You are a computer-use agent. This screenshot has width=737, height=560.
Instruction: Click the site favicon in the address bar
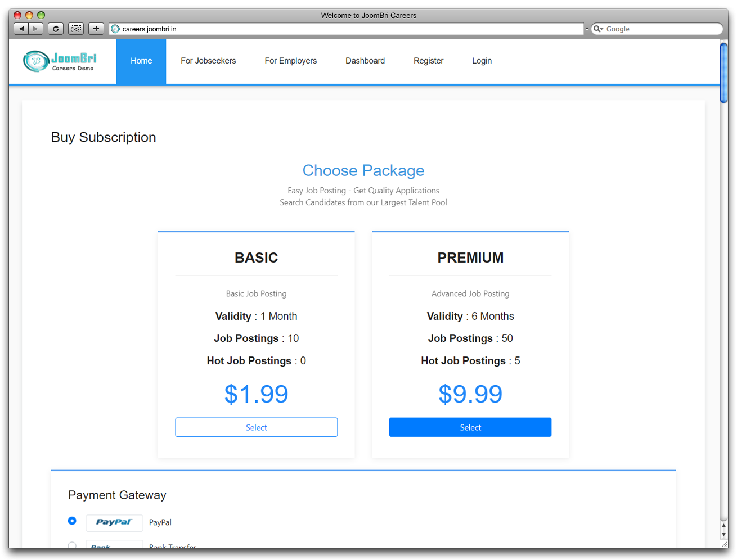115,29
